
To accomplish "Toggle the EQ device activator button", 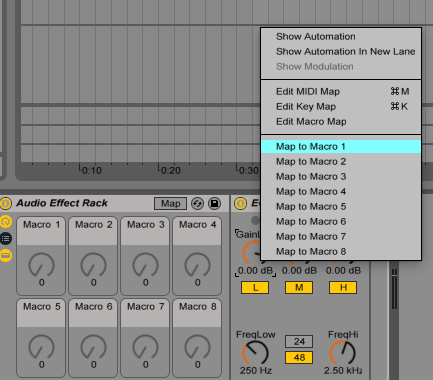I will point(240,203).
